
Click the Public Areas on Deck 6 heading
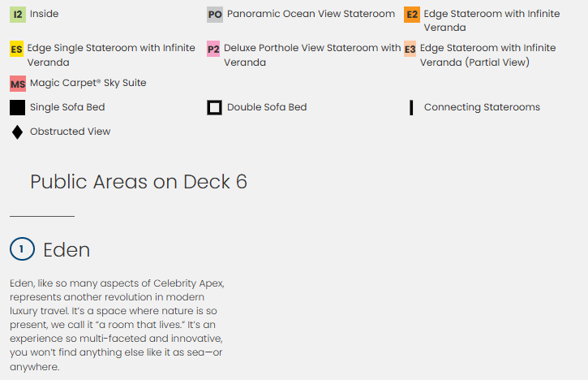pos(139,182)
